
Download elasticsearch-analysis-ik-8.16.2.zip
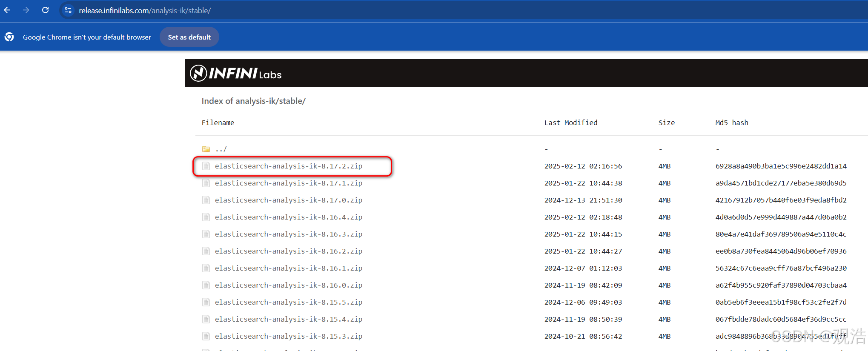click(x=289, y=251)
